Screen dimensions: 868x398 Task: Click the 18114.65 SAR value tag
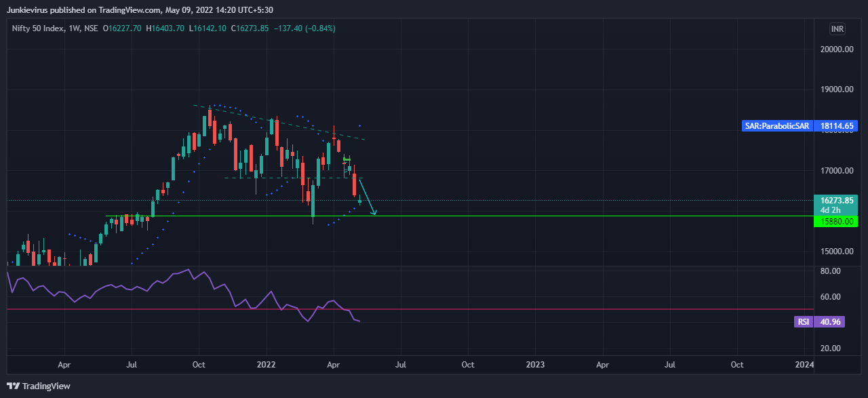point(837,126)
